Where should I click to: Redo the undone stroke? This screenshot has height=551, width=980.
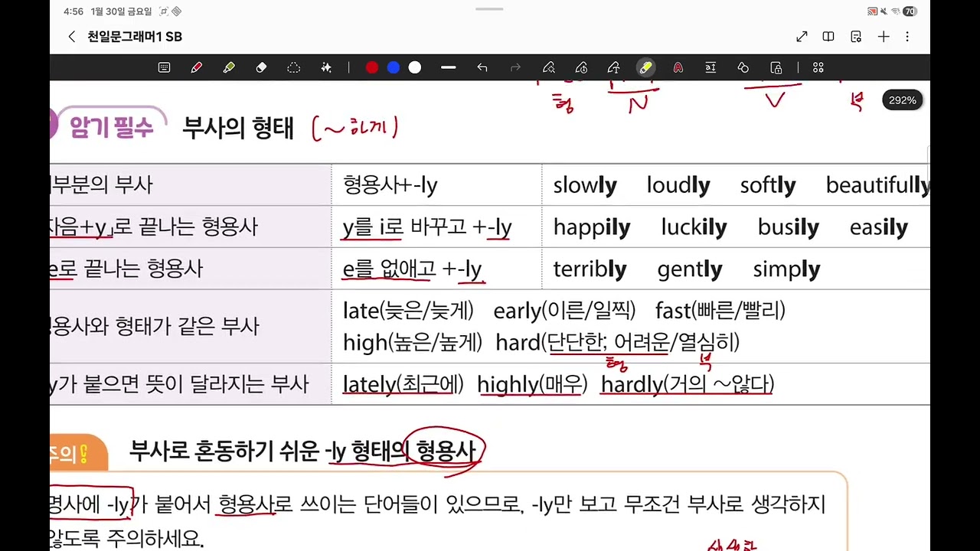coord(515,67)
